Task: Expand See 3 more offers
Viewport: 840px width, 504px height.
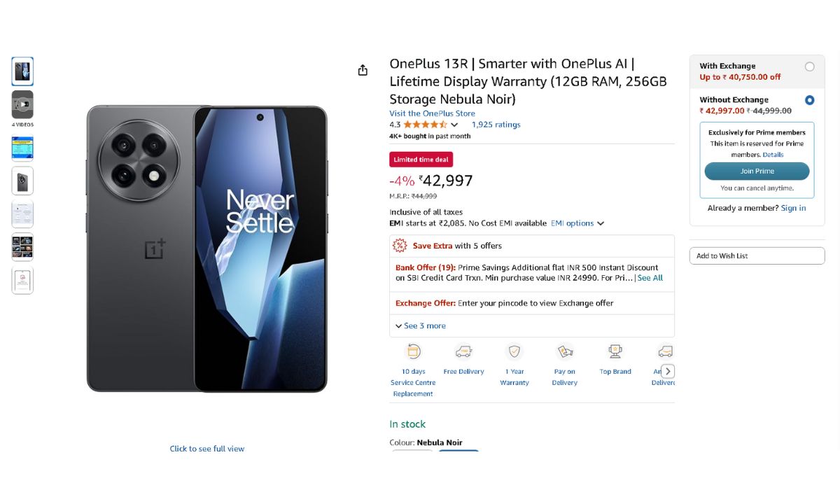Action: [421, 326]
